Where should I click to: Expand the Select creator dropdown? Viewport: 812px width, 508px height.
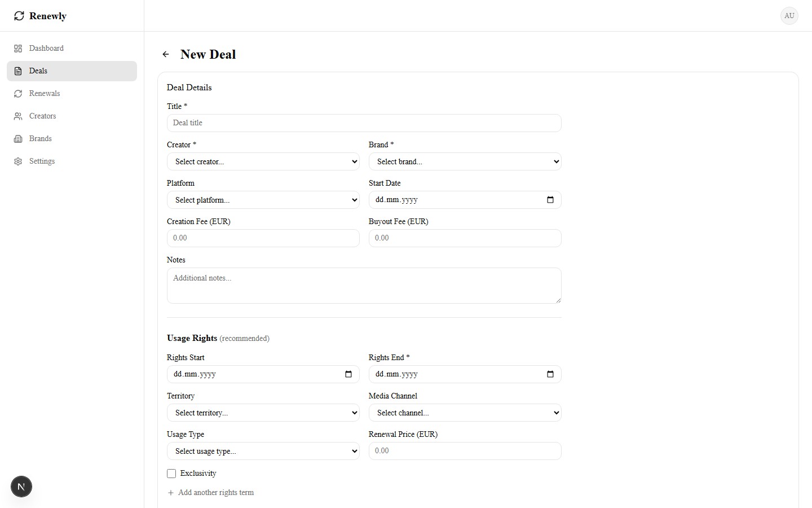(x=263, y=162)
